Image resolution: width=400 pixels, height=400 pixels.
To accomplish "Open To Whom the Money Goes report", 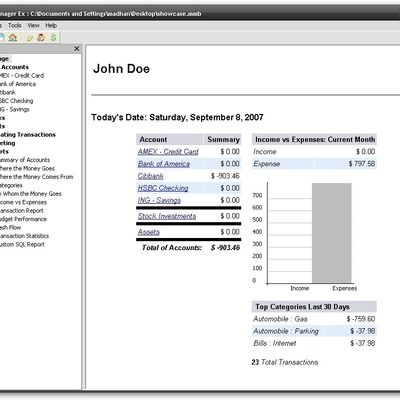I will coord(31,194).
